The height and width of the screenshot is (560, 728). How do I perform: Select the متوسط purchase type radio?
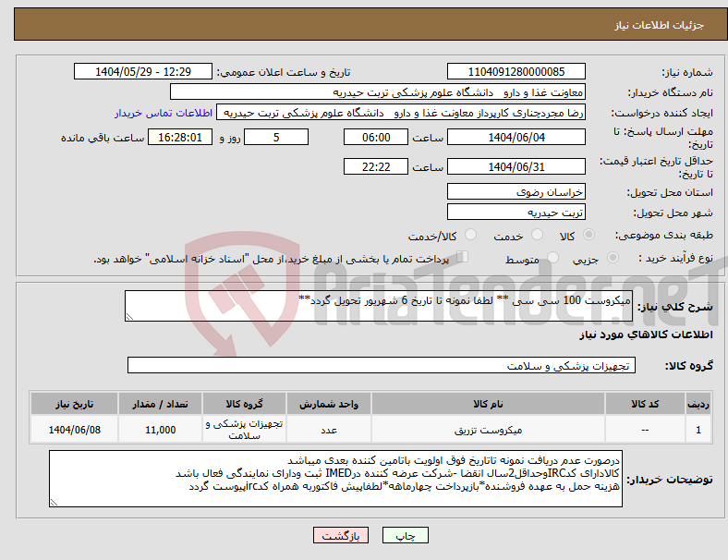553,257
